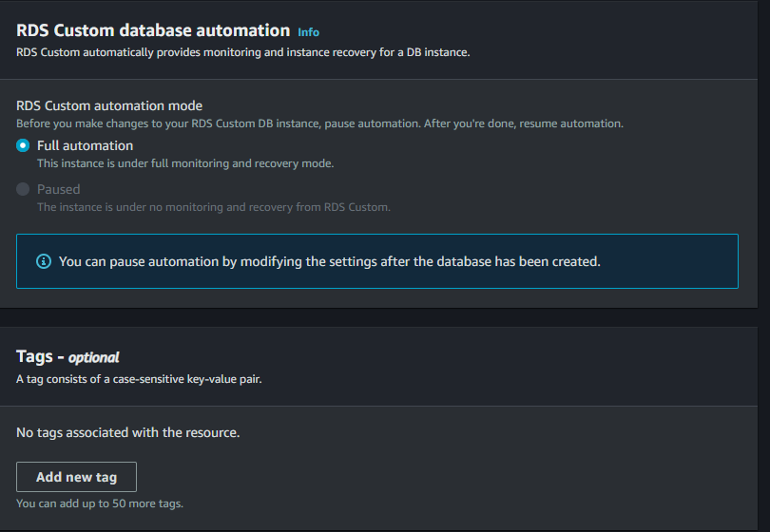Click the 'You can pause automation by modifying' message
The image size is (770, 532).
[x=330, y=261]
